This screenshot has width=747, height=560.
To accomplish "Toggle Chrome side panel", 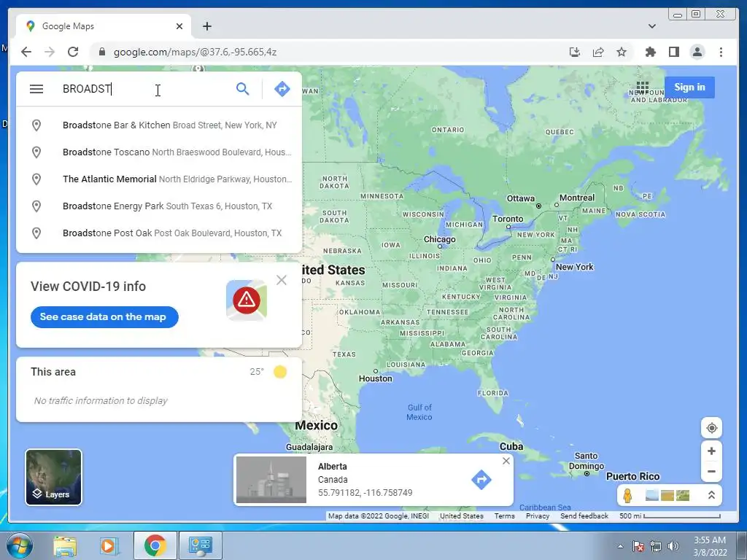I will click(673, 52).
